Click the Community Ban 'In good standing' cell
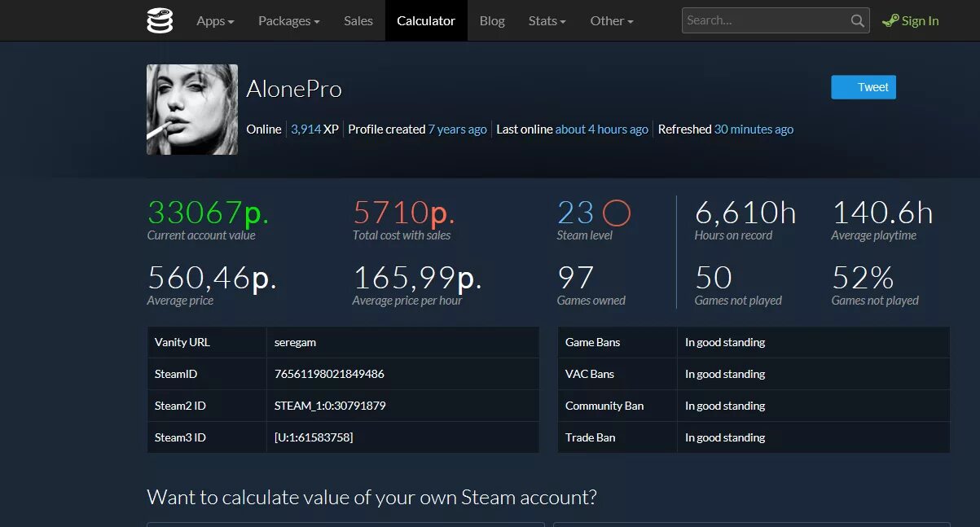This screenshot has height=527, width=980. click(x=814, y=406)
